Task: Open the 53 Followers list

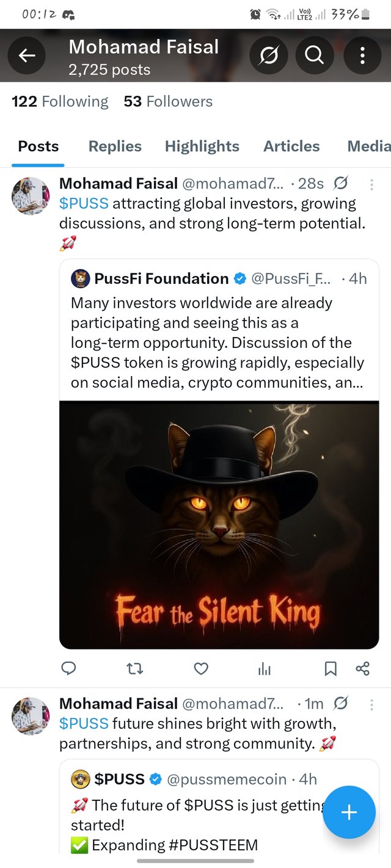Action: pos(168,101)
